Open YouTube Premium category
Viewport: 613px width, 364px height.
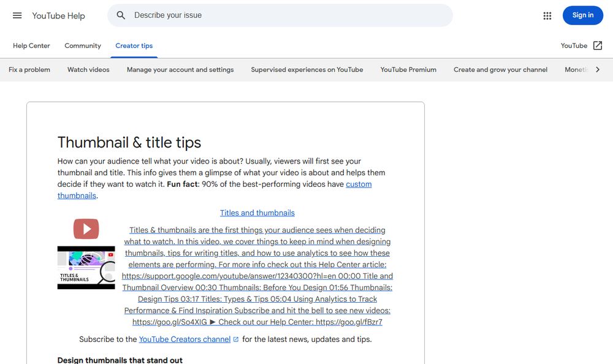tap(408, 70)
